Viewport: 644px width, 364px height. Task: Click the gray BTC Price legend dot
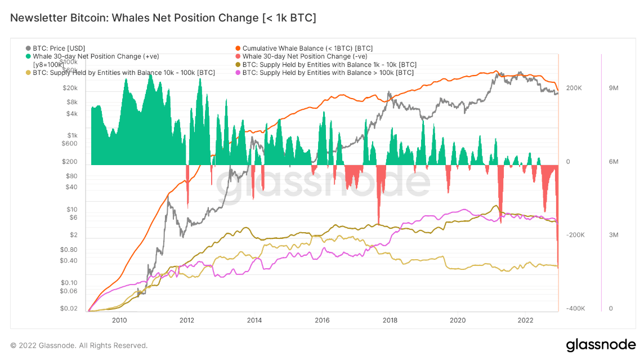(x=29, y=48)
